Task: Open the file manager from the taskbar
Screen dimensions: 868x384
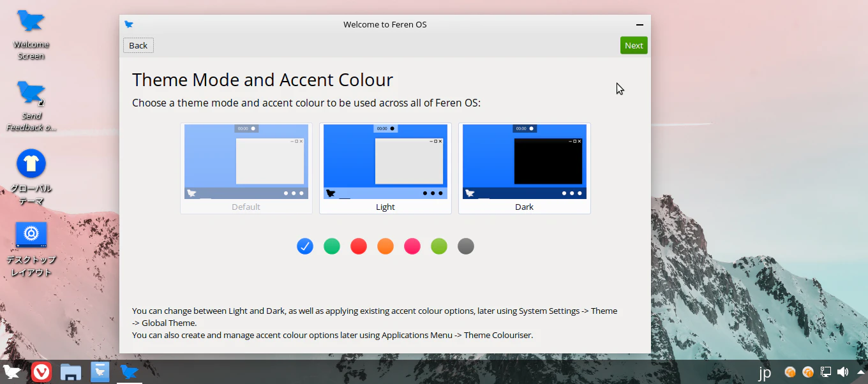Action: pyautogui.click(x=71, y=372)
